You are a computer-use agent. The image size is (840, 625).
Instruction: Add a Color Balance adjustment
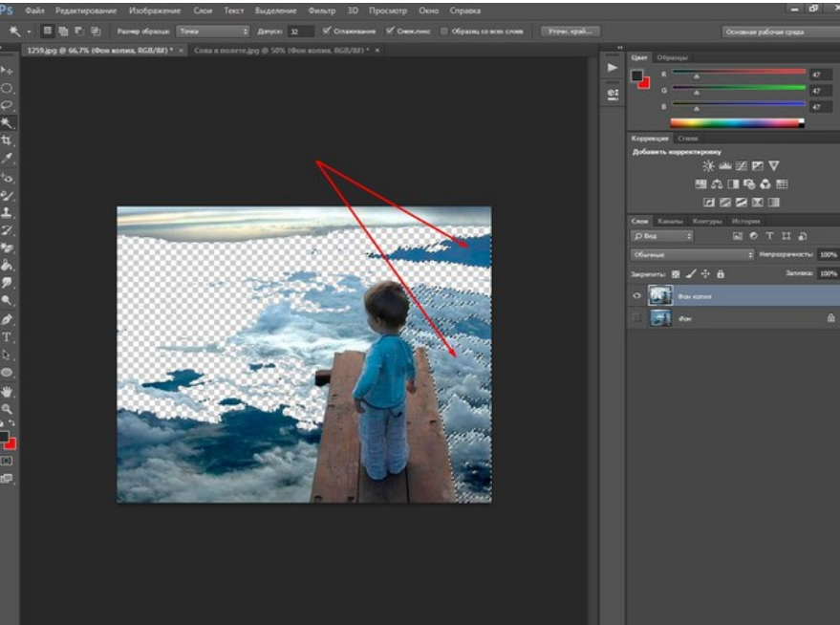pos(717,184)
